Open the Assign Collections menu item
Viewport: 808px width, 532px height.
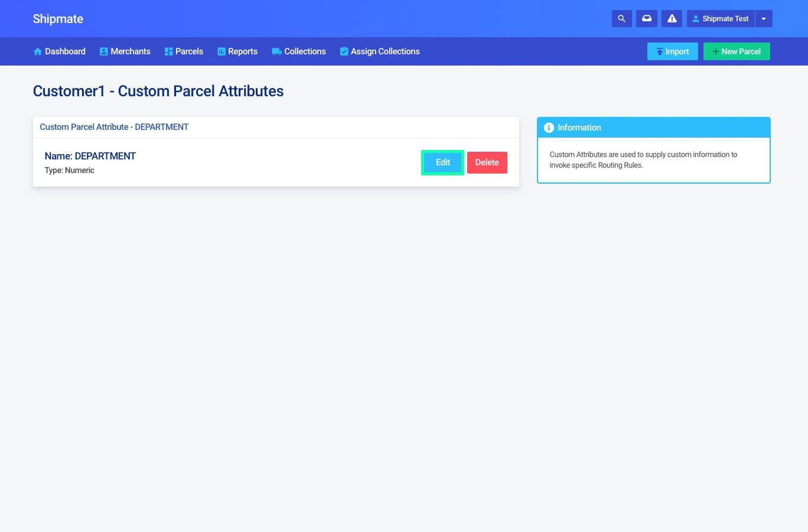[x=380, y=51]
